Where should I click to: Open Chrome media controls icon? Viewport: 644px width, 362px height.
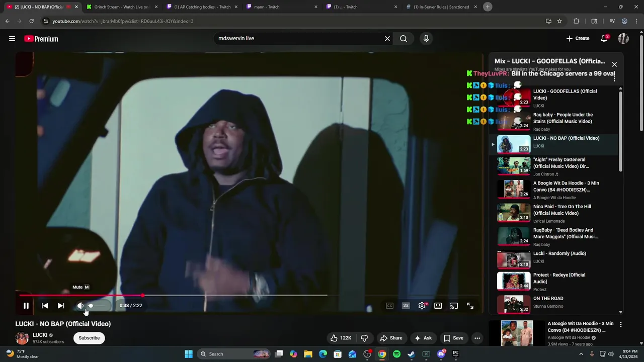pyautogui.click(x=612, y=21)
